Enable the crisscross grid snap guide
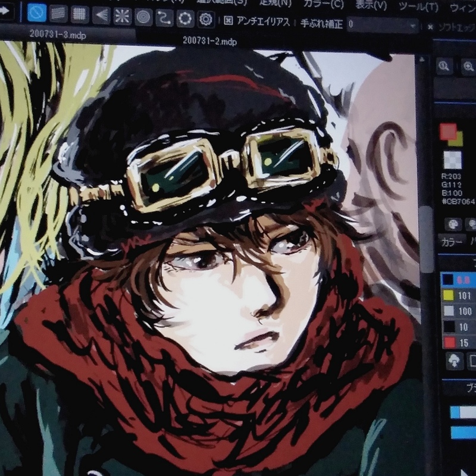 click(x=80, y=14)
